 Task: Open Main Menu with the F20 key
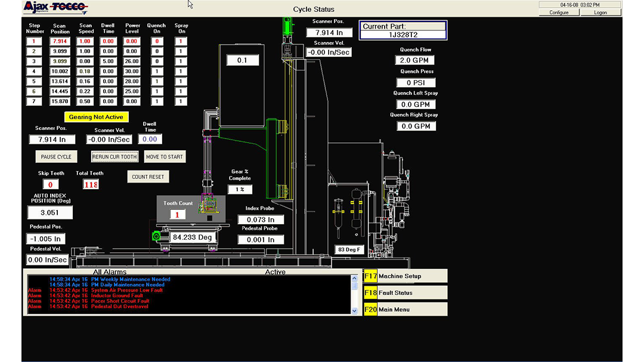tap(405, 309)
